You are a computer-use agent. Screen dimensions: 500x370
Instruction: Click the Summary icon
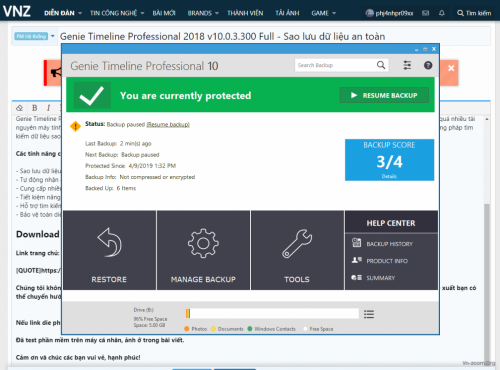[x=356, y=277]
